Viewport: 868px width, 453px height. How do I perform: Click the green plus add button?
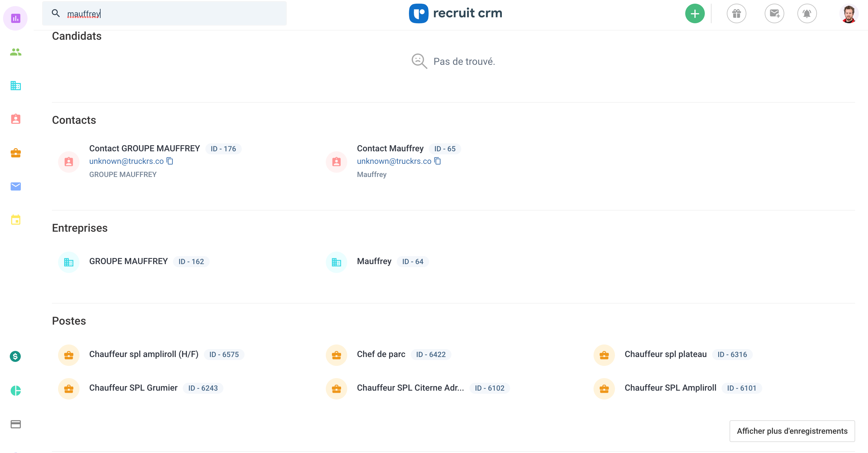pyautogui.click(x=695, y=13)
